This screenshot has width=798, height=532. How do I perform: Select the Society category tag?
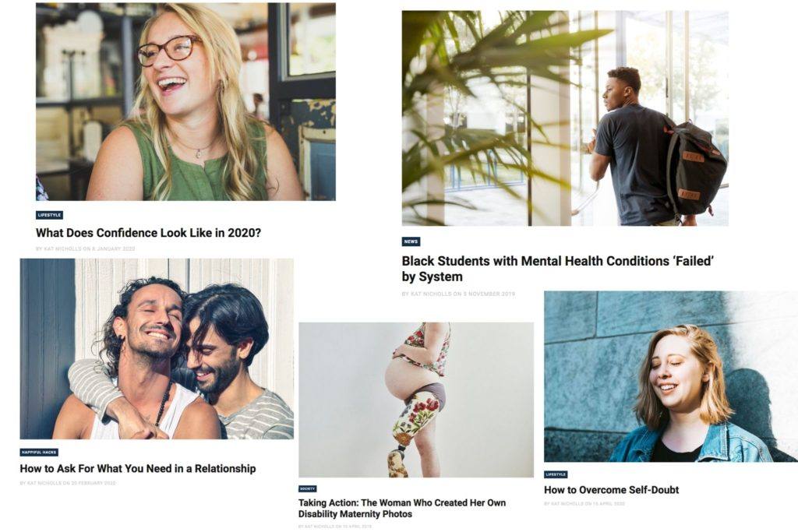(x=307, y=488)
